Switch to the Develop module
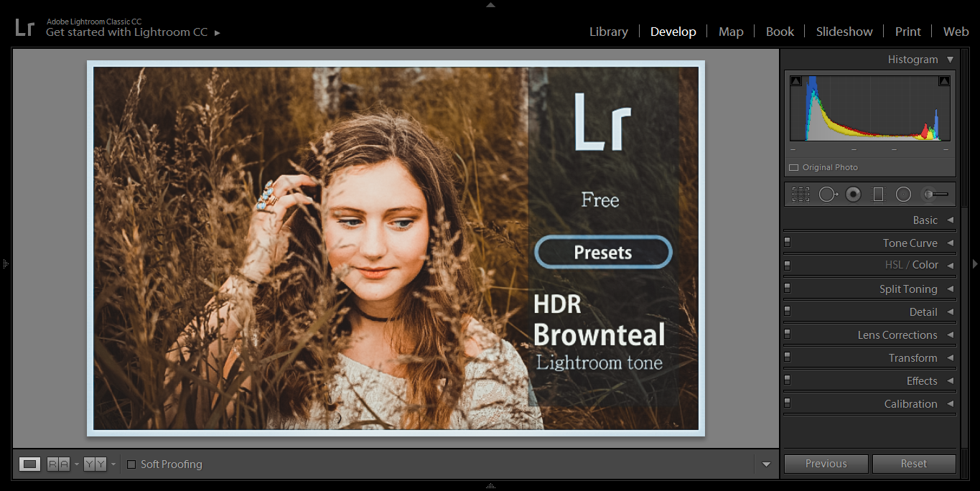 [x=673, y=32]
